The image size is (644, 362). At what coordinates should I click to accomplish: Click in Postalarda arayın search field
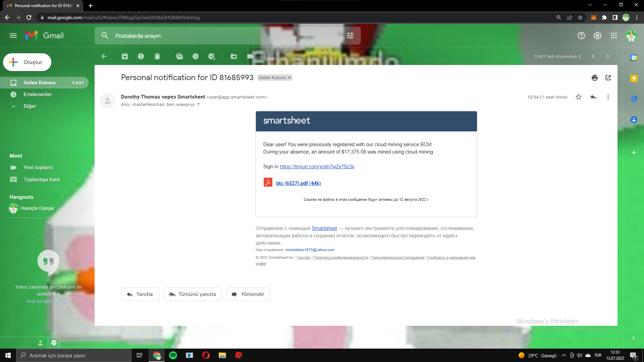click(201, 36)
